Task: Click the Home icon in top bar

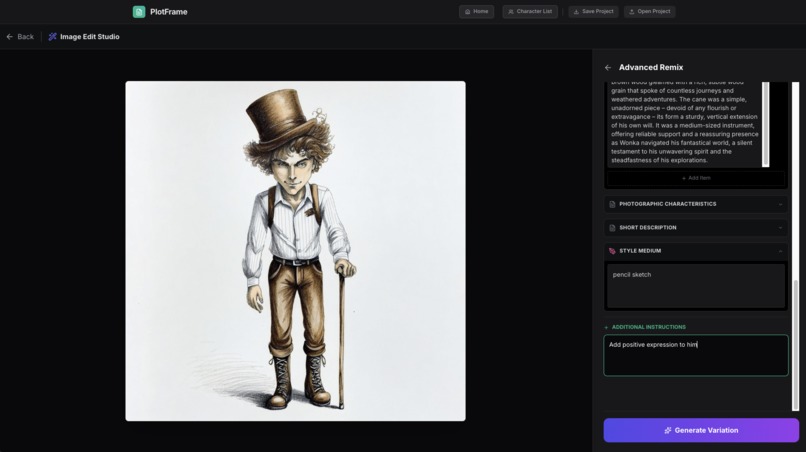Action: tap(467, 11)
